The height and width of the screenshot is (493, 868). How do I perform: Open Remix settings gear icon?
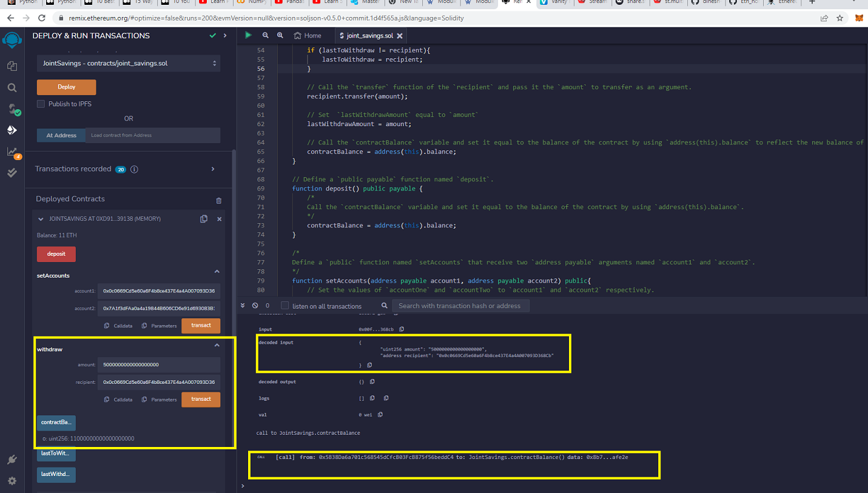(12, 481)
